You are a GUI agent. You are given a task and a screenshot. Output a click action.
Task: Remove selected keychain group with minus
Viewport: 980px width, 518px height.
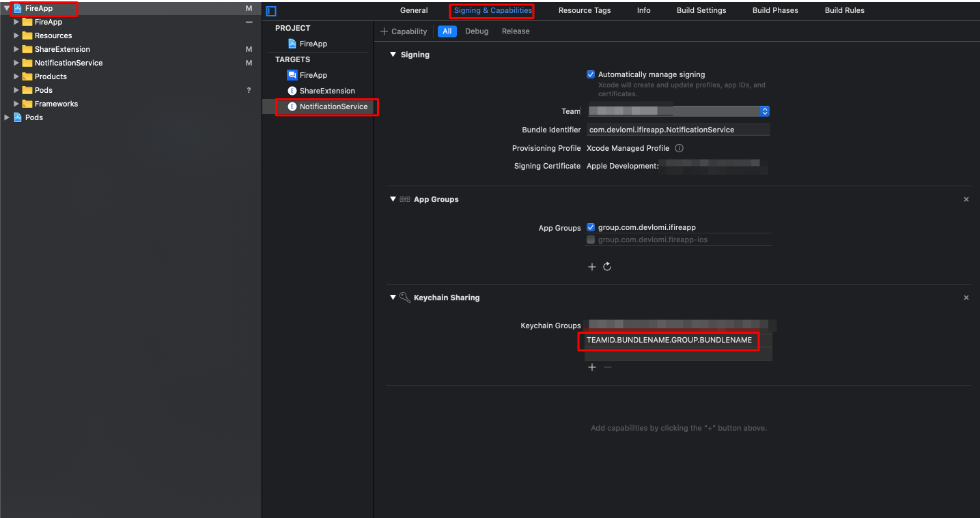[x=608, y=367]
